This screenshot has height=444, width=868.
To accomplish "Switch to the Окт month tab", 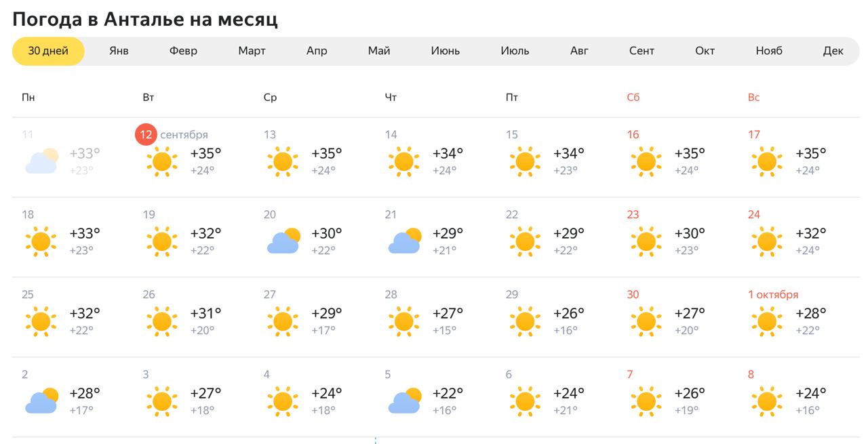I will click(705, 51).
